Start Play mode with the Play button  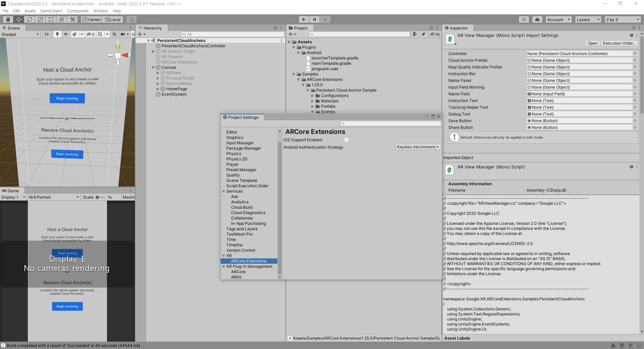pos(304,19)
